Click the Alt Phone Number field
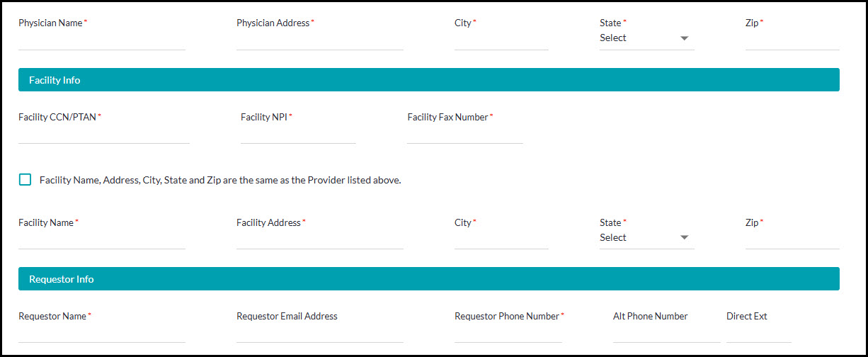The height and width of the screenshot is (357, 868). click(x=666, y=333)
